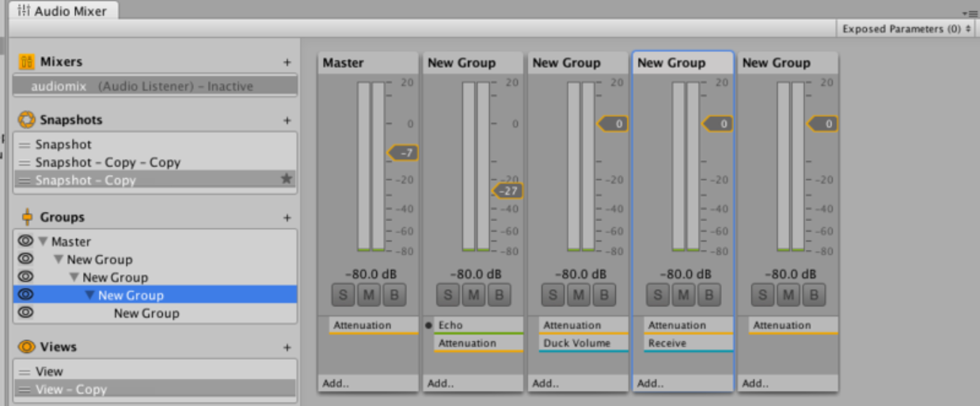
Task: Solo the Master channel with S button
Action: click(343, 294)
